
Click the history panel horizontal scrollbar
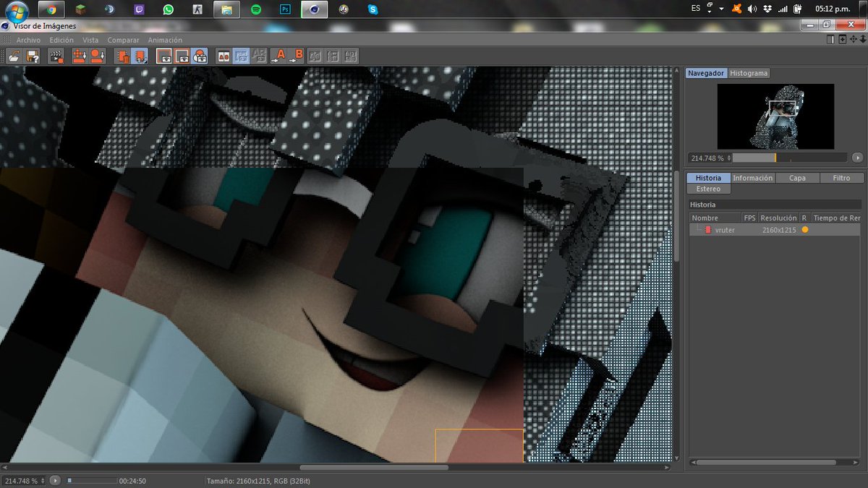tap(766, 461)
